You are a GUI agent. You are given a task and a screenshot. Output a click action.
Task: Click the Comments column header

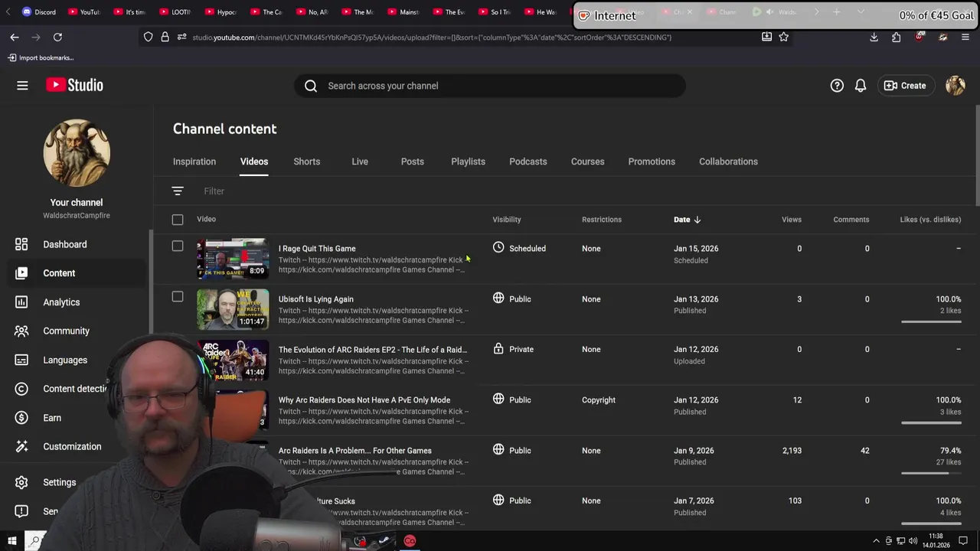(x=851, y=220)
